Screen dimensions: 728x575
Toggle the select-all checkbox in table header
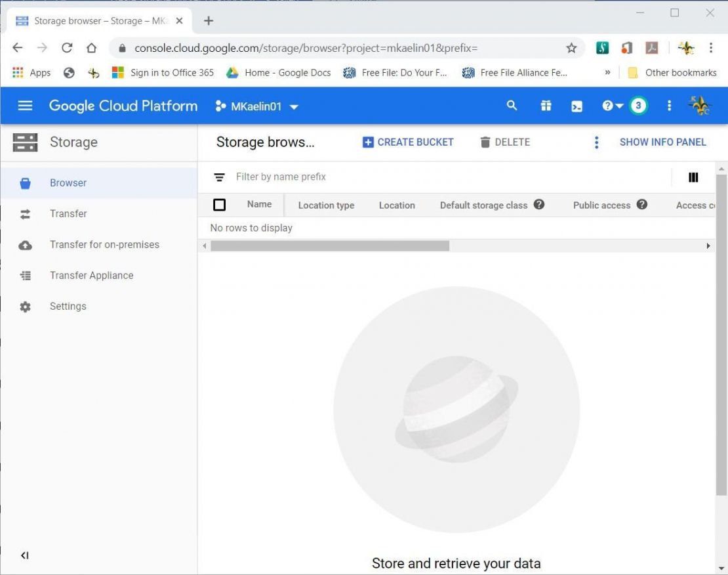click(x=219, y=204)
